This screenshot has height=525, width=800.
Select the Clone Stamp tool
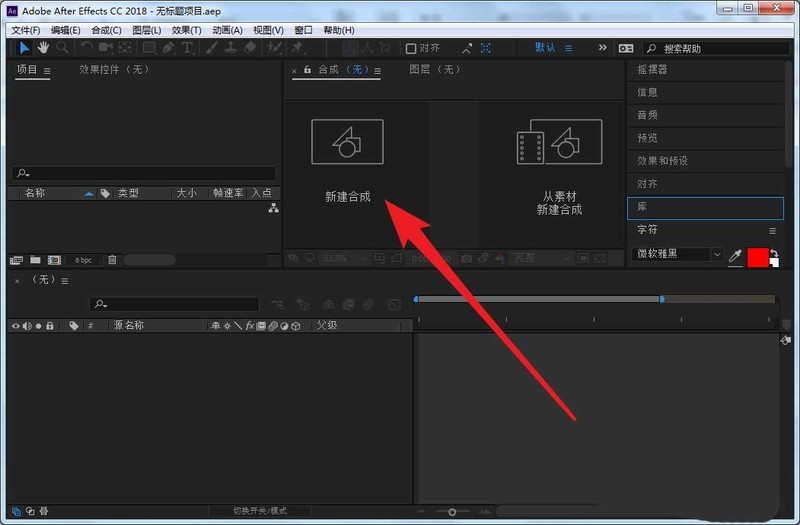click(x=231, y=48)
